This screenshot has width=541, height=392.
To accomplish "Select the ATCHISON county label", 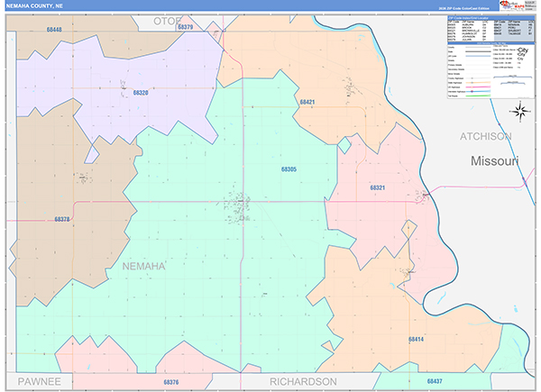I will pyautogui.click(x=486, y=136).
